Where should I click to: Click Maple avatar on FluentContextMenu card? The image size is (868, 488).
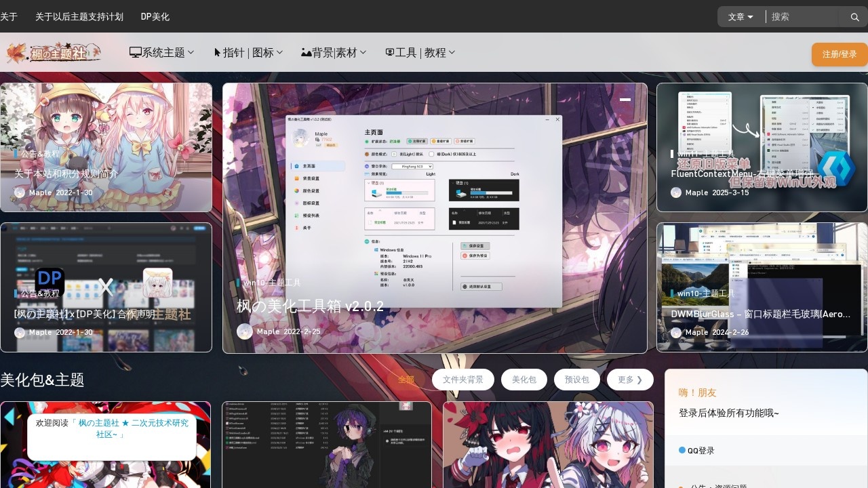pyautogui.click(x=676, y=192)
